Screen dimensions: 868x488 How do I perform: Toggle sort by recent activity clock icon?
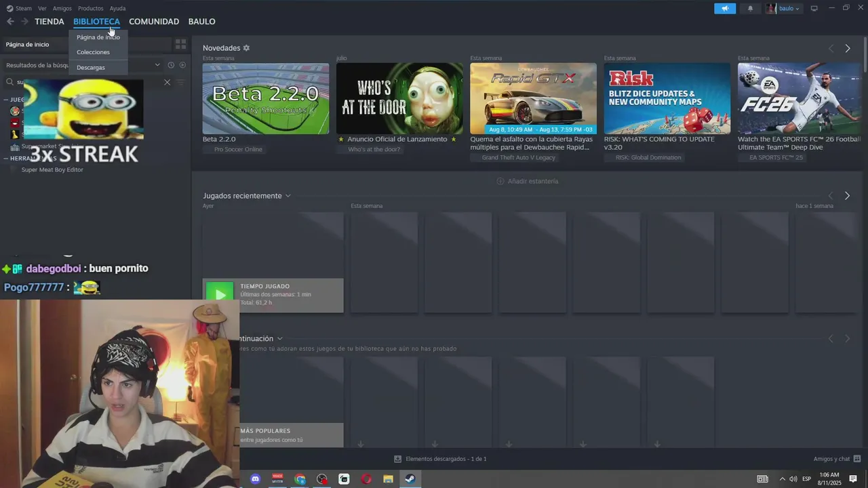click(171, 65)
